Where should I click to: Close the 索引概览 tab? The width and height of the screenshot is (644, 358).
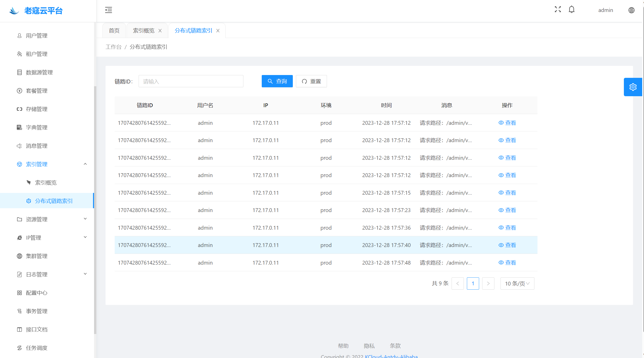click(x=160, y=31)
